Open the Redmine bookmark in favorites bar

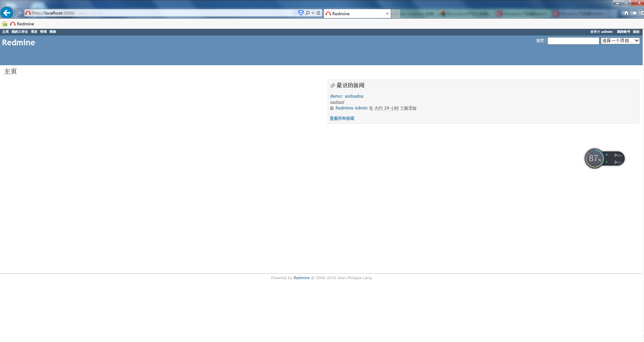22,24
